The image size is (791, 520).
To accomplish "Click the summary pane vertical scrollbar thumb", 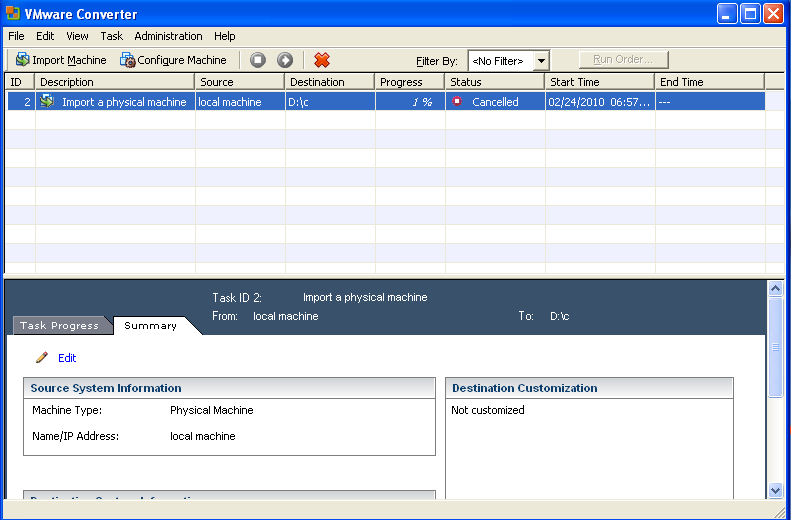I will [775, 347].
